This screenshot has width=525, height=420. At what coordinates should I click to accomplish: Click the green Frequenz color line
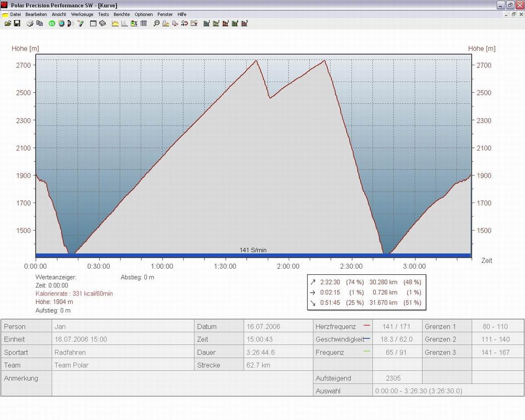[x=367, y=352]
